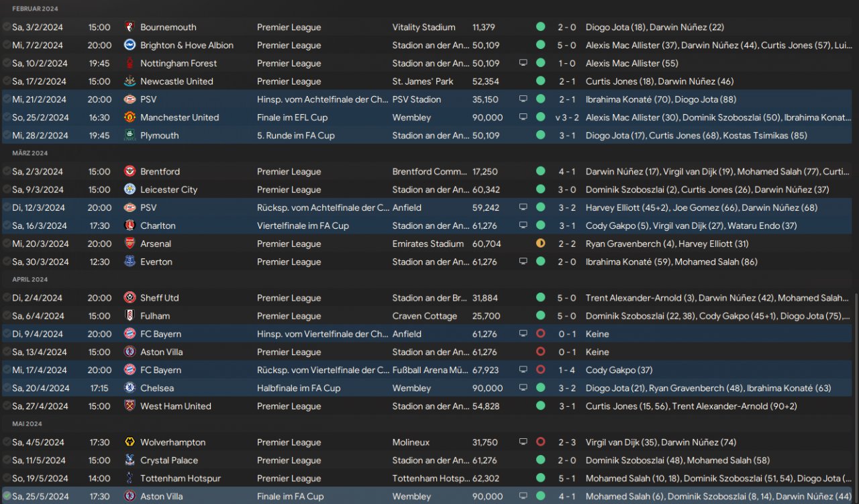Click green check mark beside Sa, 25/5/2024
This screenshot has height=504, width=859.
(7, 497)
